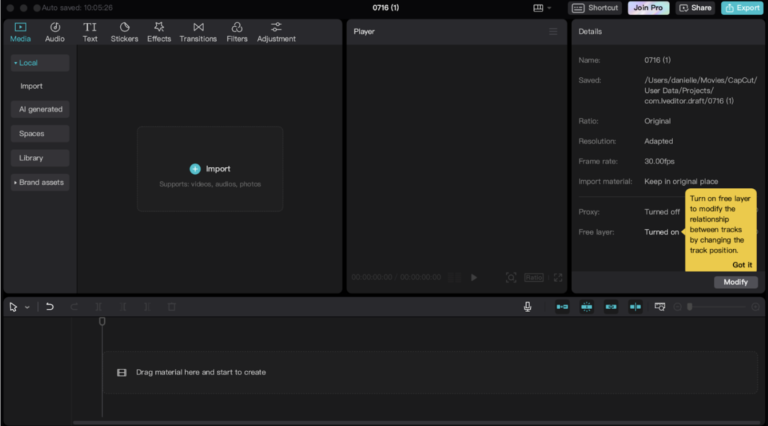Click the Redo arrow
This screenshot has width=768, height=426.
tap(74, 307)
